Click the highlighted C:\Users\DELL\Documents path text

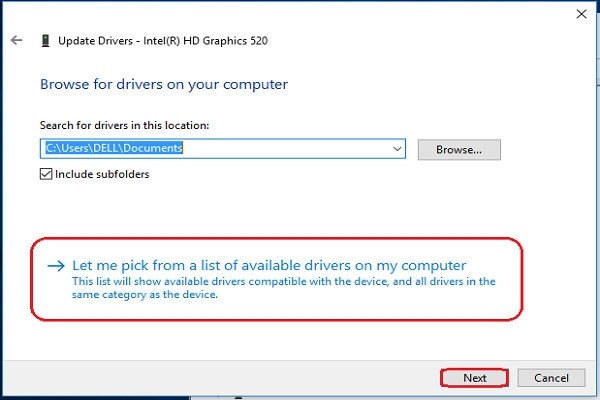[x=113, y=149]
